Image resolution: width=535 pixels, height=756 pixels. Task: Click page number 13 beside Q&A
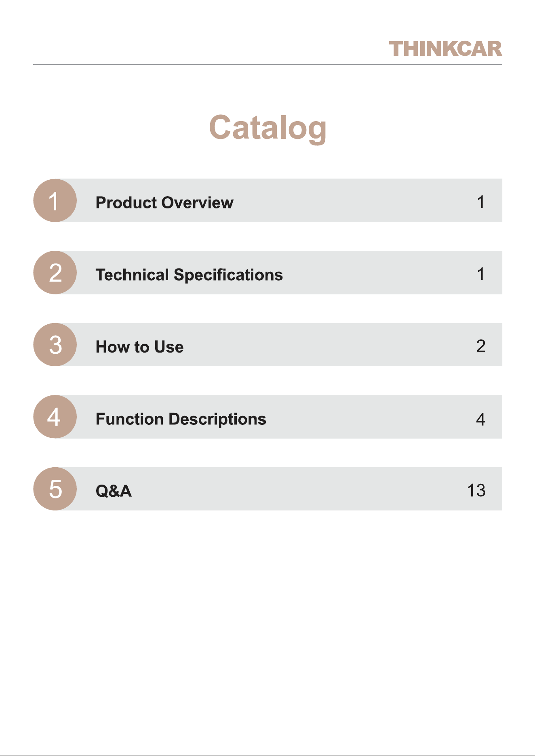pos(476,491)
